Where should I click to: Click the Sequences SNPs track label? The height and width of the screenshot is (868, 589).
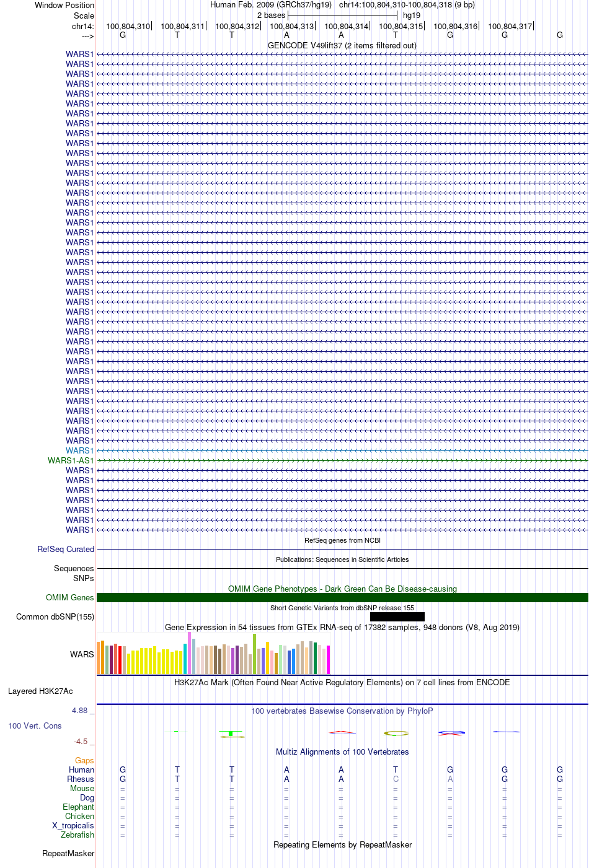74,573
